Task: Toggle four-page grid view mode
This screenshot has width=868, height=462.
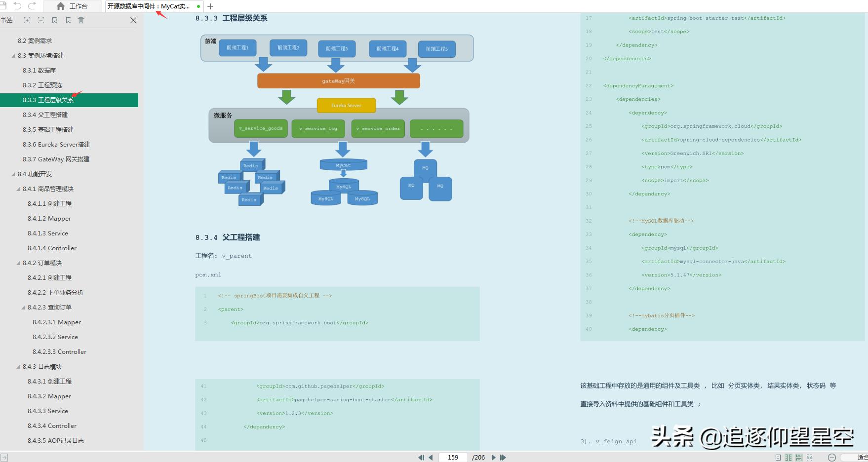Action: click(810, 457)
